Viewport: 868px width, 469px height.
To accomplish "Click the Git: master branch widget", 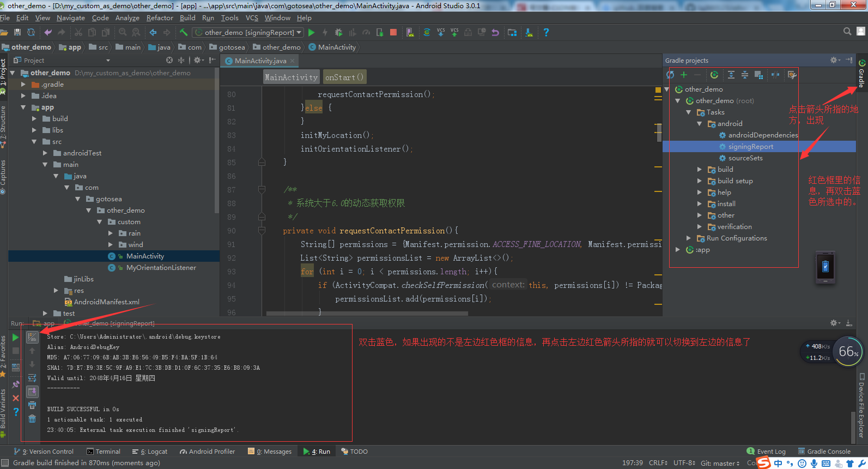I will pos(720,463).
